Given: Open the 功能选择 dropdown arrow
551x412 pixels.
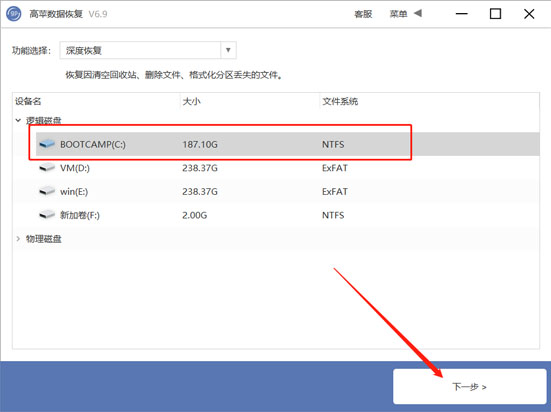Looking at the screenshot, I should (228, 50).
